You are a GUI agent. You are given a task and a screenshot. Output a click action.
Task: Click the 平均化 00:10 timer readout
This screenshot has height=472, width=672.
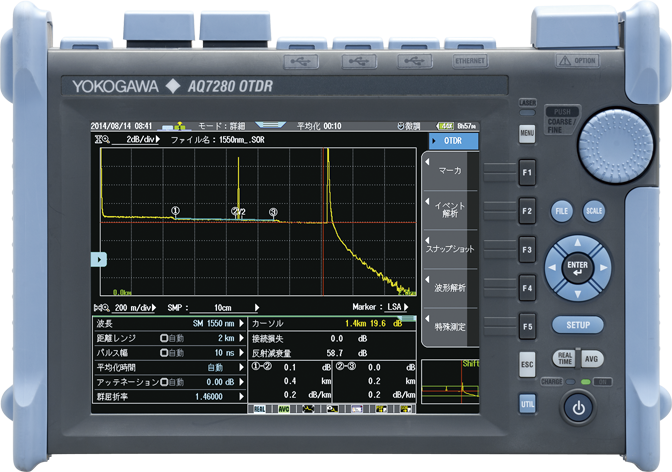(x=319, y=126)
